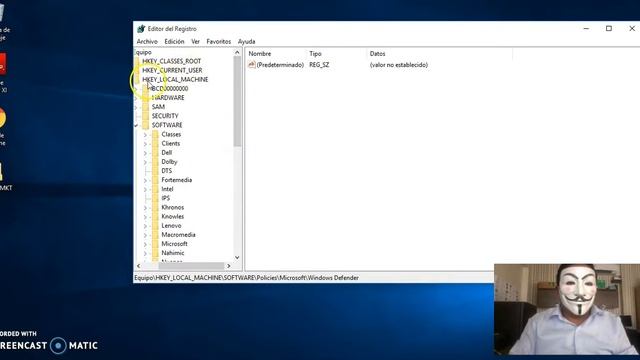Screen dimensions: 640x360
Task: Open the Favoritos menu
Action: click(218, 42)
